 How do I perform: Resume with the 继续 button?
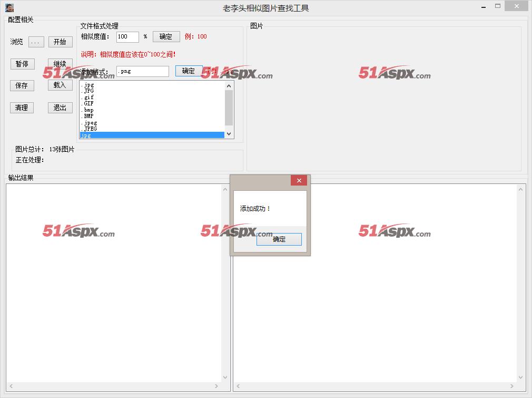click(x=60, y=64)
